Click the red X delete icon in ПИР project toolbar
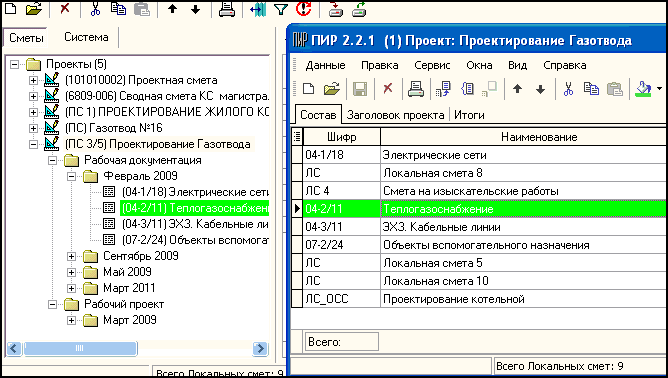The image size is (668, 378). (x=388, y=89)
